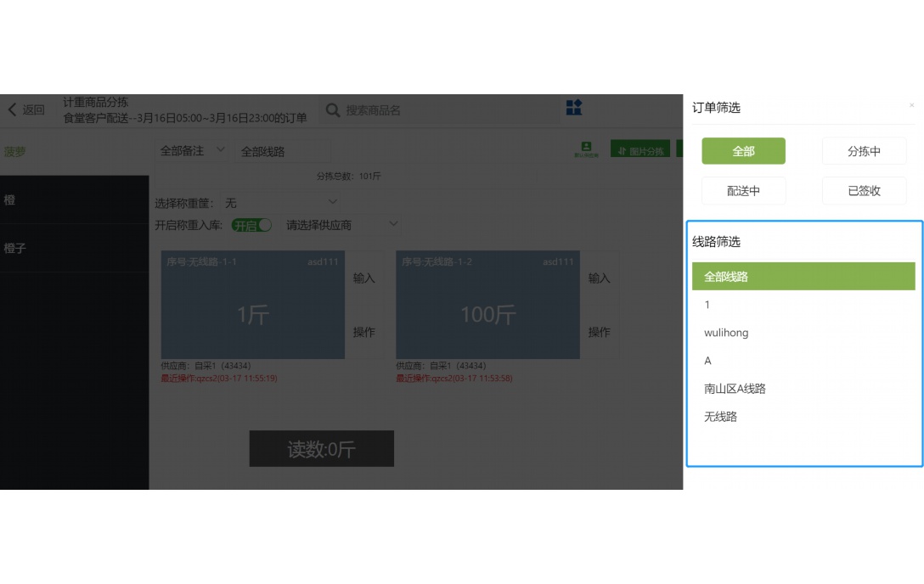The height and width of the screenshot is (584, 924).
Task: Click the 分拣中 status filter
Action: (x=864, y=150)
